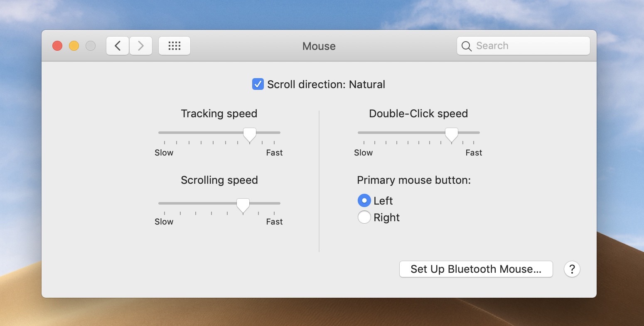The height and width of the screenshot is (326, 644).
Task: Click the Tracking speed slider handle
Action: pos(250,134)
